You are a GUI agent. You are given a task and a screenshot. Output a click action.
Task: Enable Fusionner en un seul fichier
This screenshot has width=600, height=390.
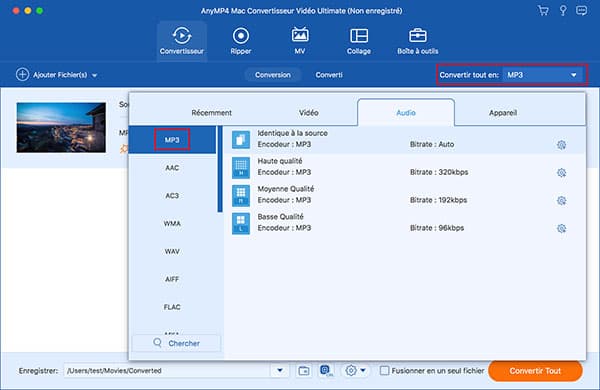click(385, 370)
